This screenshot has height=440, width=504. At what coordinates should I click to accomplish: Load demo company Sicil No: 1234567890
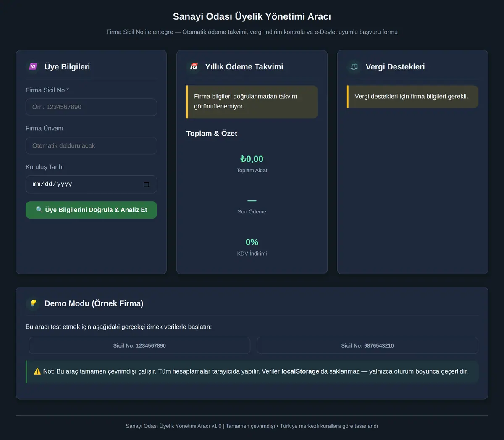point(139,345)
